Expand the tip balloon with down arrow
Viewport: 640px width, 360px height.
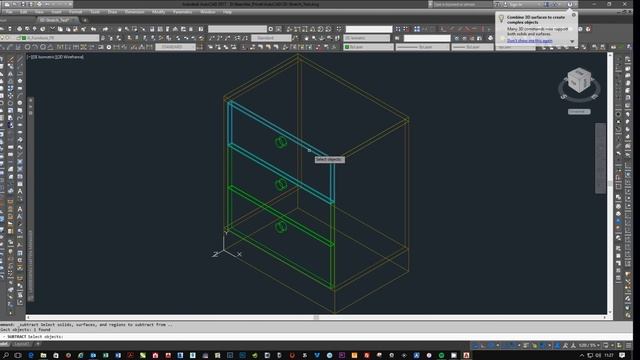pos(572,41)
